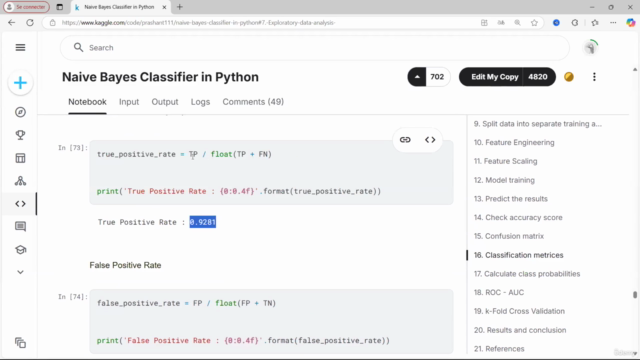Screen dimensions: 640x360
Task: Expand the sidebar More chevron
Action: pos(20,272)
